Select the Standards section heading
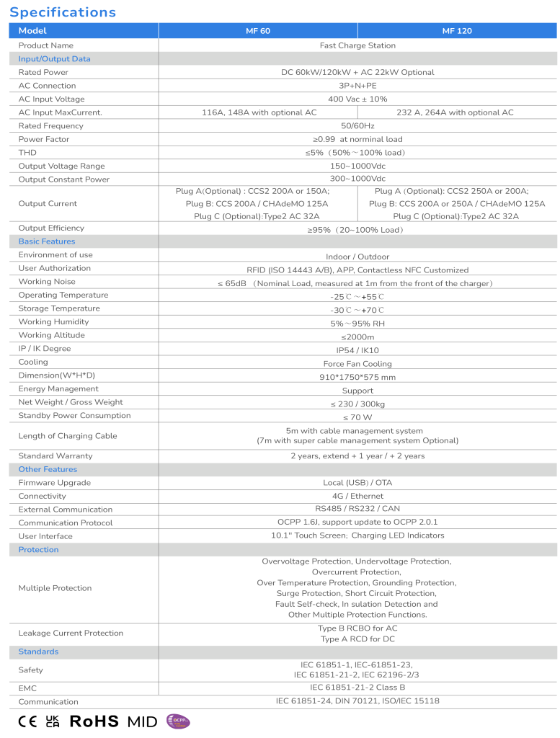 tap(39, 652)
